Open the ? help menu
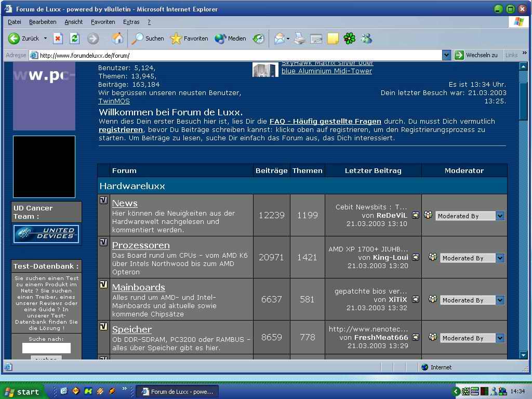This screenshot has height=399, width=532. [x=149, y=22]
